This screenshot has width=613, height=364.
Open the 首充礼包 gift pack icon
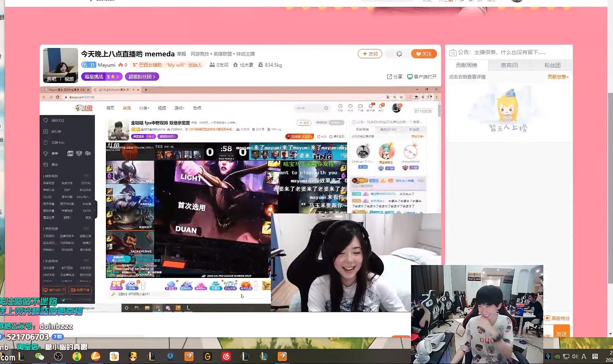(x=246, y=285)
